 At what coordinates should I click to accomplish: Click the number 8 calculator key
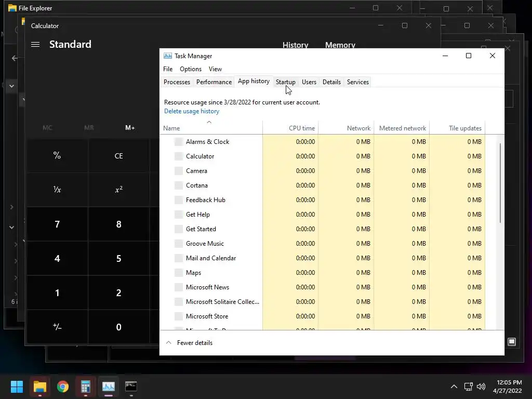pos(119,224)
